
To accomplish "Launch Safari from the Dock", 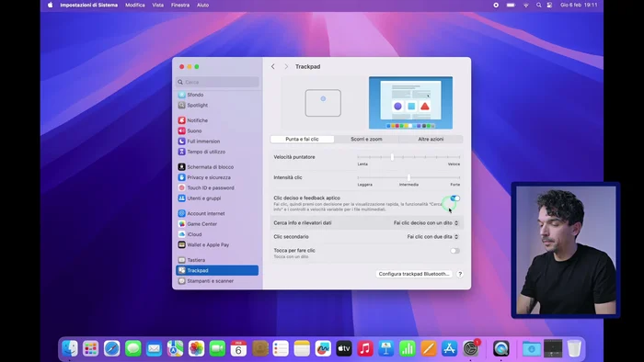I will [111, 348].
